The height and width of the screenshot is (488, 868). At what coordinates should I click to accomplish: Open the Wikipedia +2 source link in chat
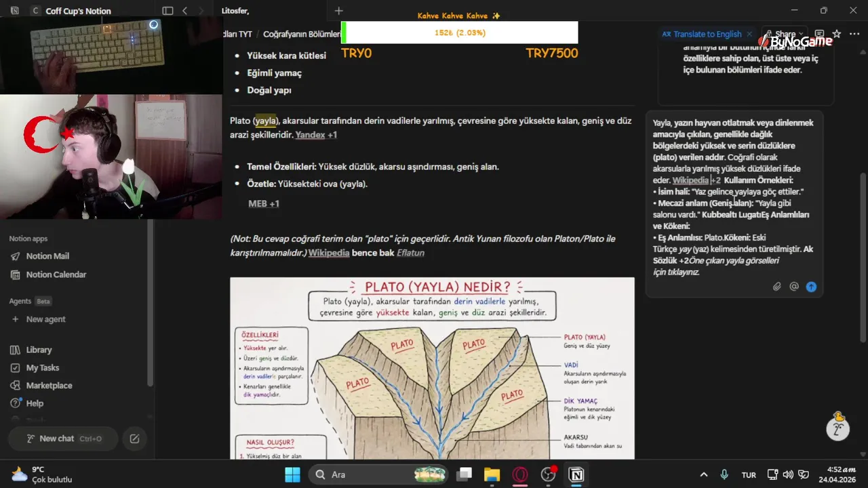(696, 180)
